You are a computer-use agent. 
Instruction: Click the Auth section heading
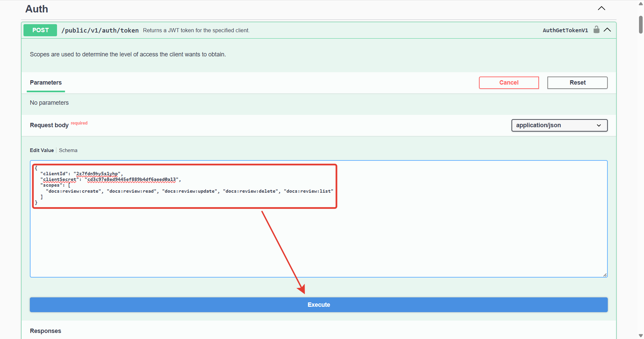pos(36,9)
